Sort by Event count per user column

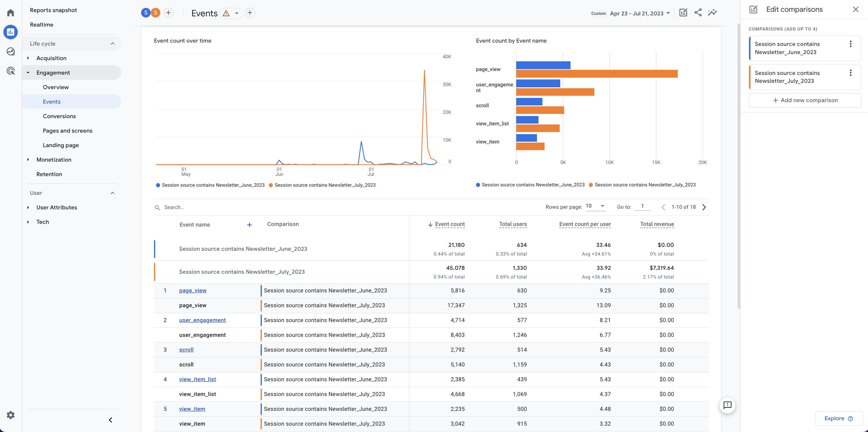coord(585,224)
